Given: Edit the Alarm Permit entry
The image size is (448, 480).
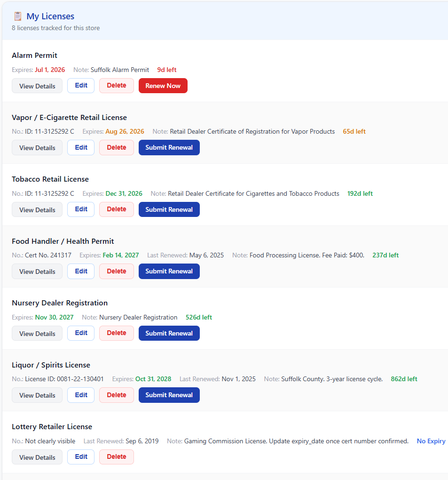Looking at the screenshot, I should pyautogui.click(x=81, y=86).
